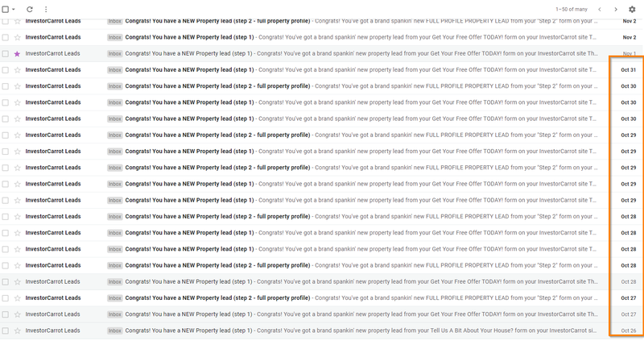The width and height of the screenshot is (644, 341).
Task: Open the three-dot More options menu
Action: coord(46,9)
